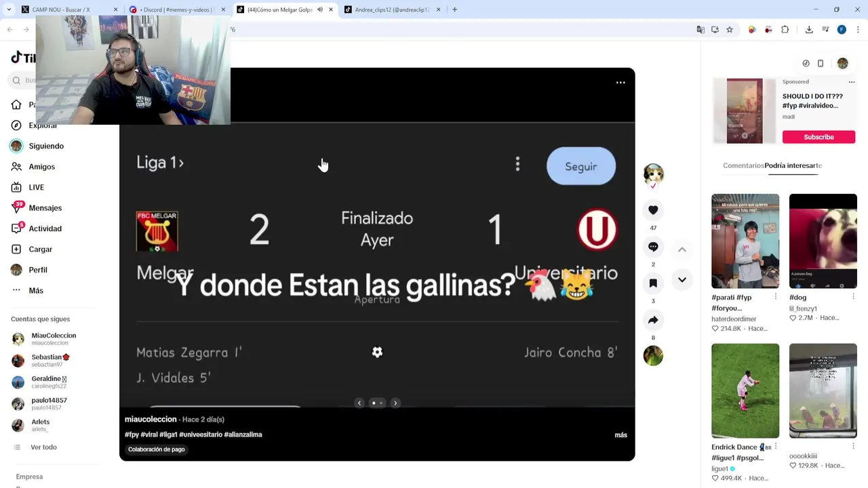The image size is (868, 488).
Task: Open the Endrick Dance video thumbnail
Action: click(745, 391)
